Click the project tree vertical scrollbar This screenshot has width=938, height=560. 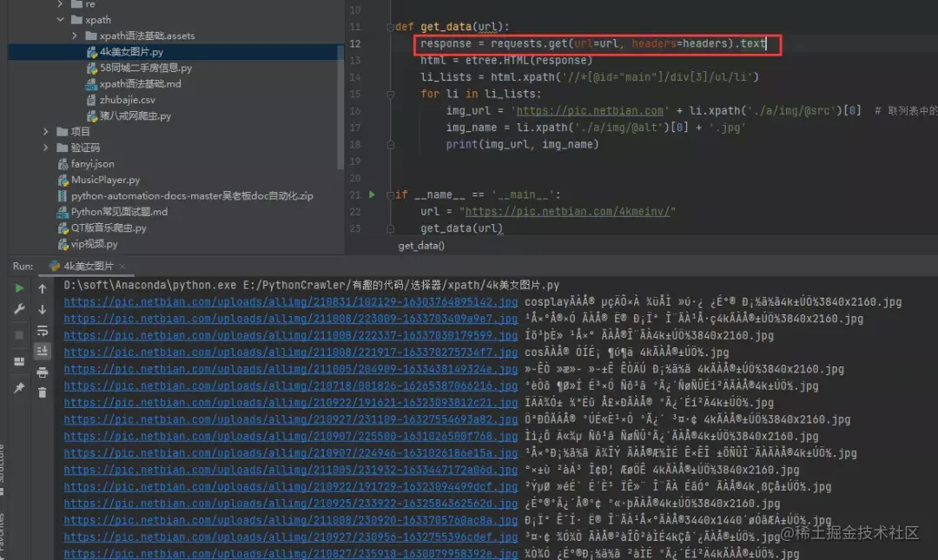(341, 108)
